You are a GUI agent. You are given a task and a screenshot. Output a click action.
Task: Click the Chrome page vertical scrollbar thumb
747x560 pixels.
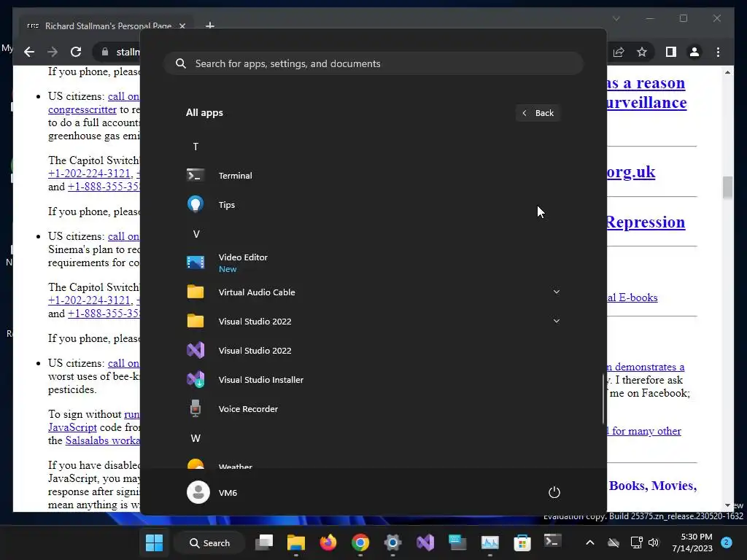tap(727, 187)
